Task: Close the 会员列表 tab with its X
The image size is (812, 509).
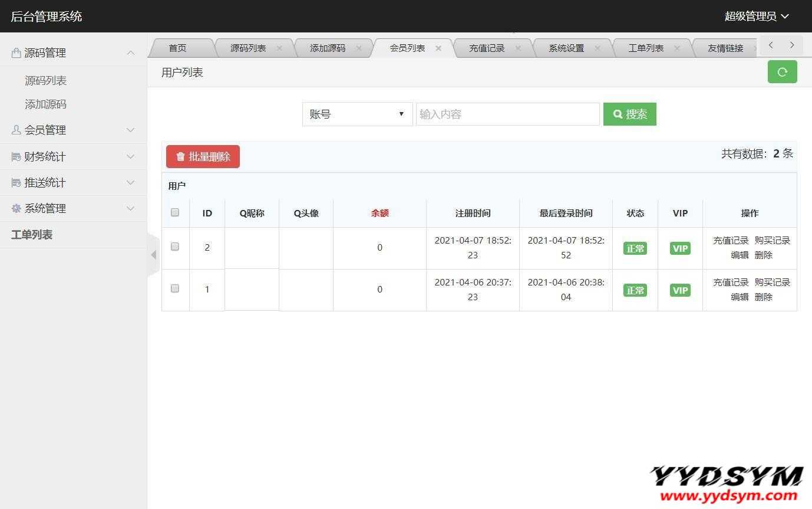Action: 438,48
